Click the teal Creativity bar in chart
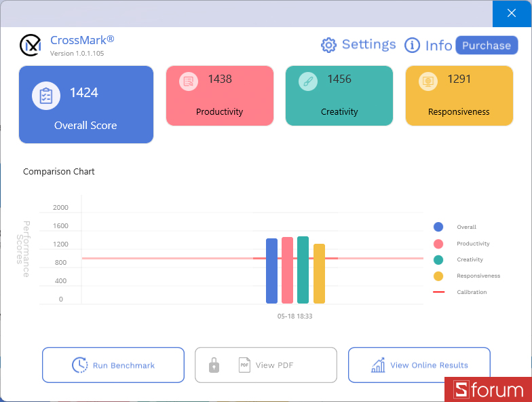 pyautogui.click(x=303, y=270)
